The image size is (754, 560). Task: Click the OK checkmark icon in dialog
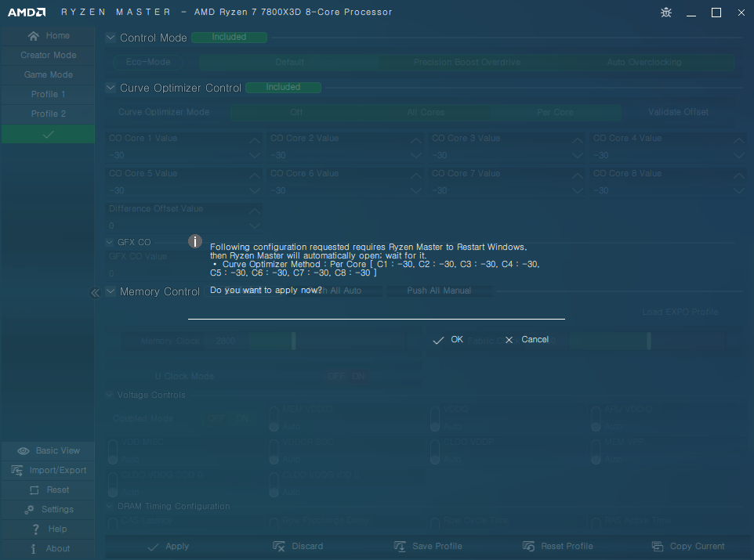[x=438, y=341]
